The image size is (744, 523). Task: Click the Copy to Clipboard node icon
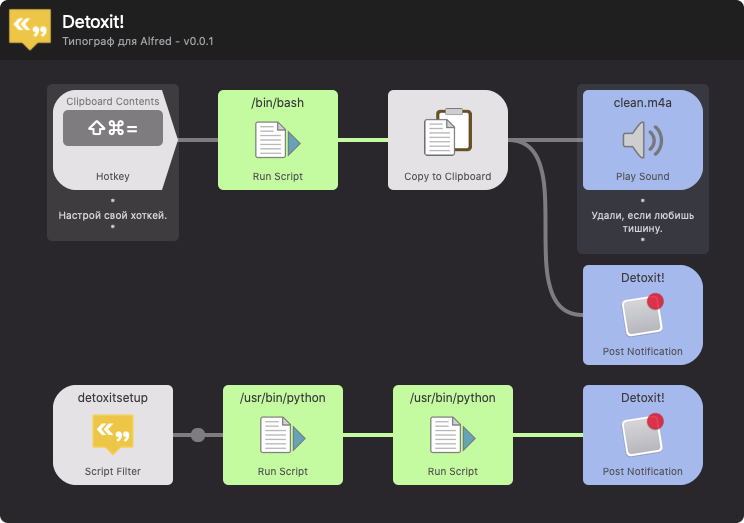[x=448, y=132]
